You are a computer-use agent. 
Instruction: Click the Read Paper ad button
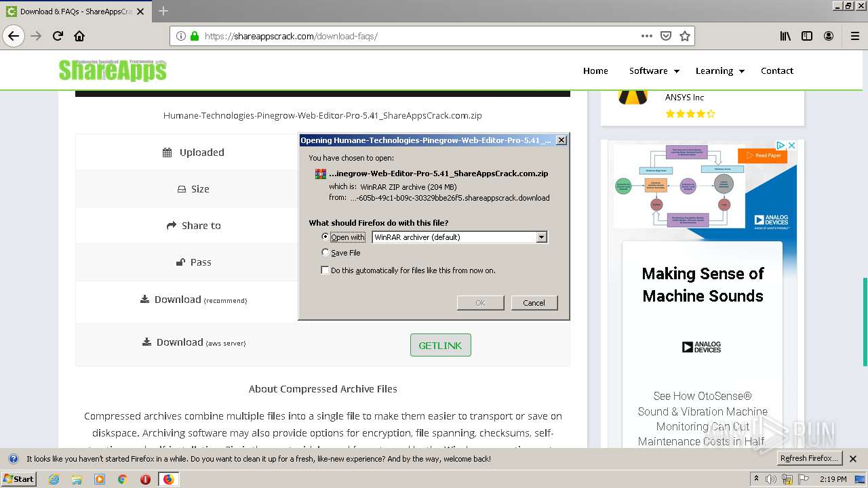(x=762, y=155)
